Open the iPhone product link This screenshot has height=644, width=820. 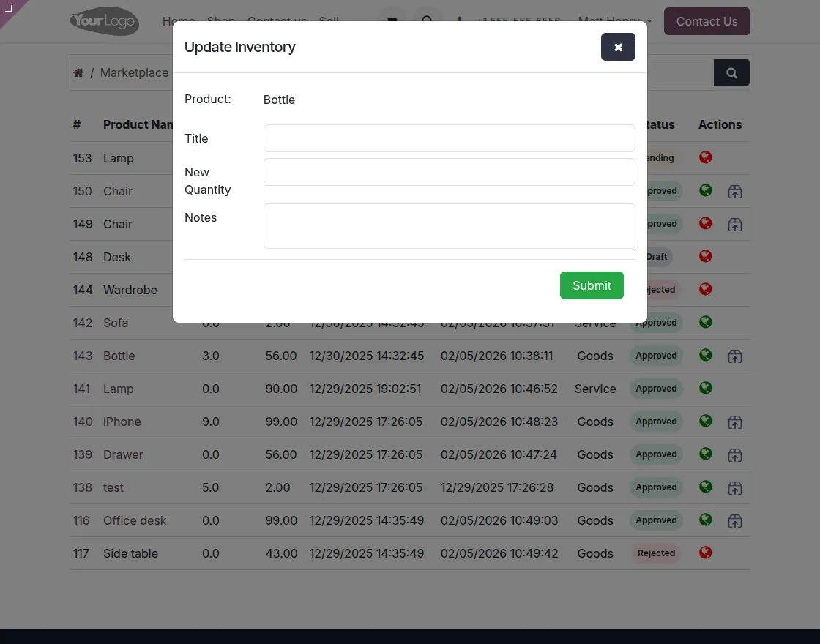coord(122,422)
